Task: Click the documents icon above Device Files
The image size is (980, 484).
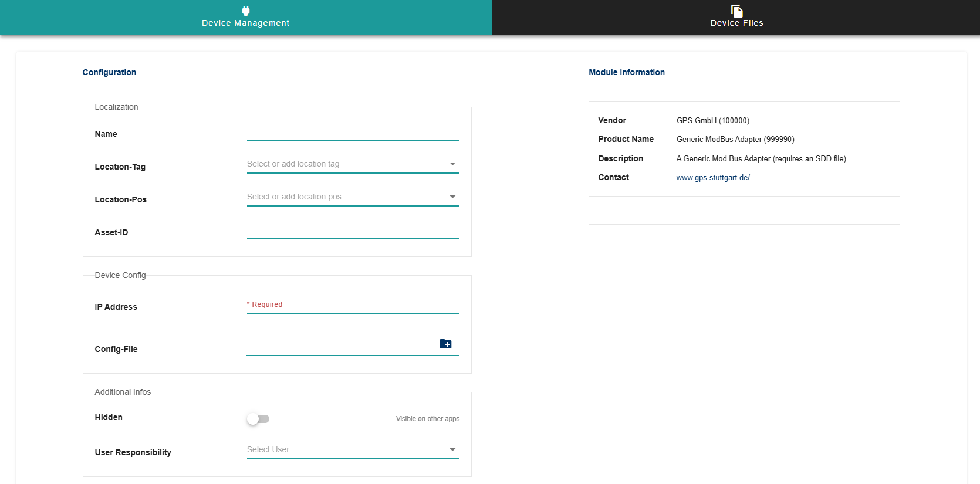Action: [x=736, y=11]
